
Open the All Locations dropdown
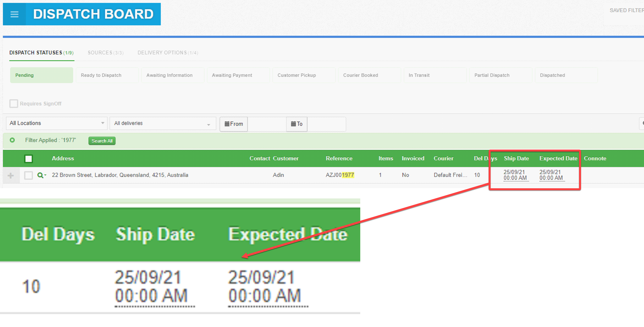click(57, 123)
